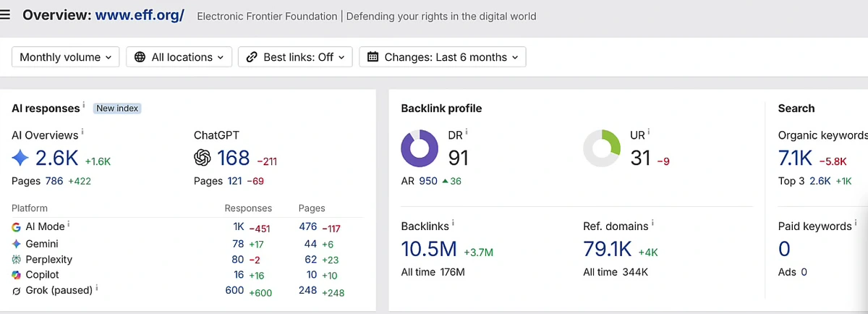The image size is (868, 314).
Task: Click the Gemini platform icon
Action: [x=16, y=244]
